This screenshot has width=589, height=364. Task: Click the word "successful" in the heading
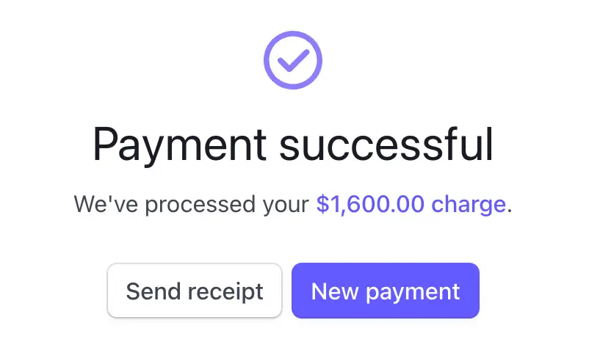tap(389, 145)
